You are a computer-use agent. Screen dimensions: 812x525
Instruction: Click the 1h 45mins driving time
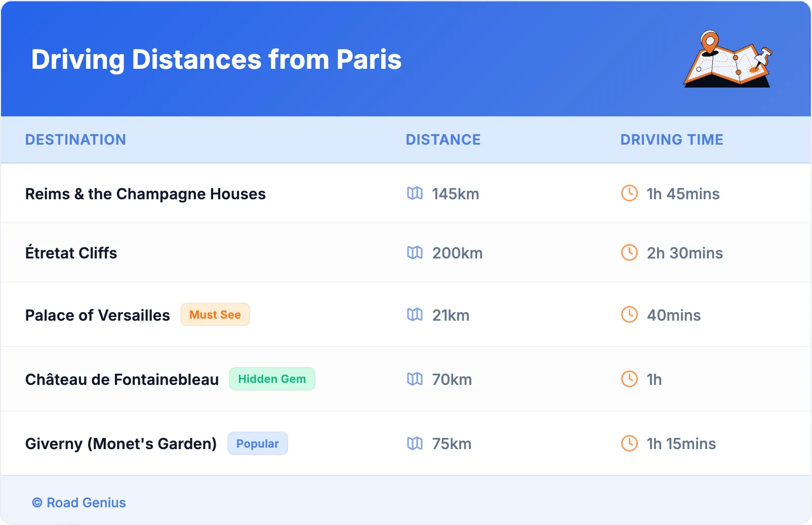[683, 194]
